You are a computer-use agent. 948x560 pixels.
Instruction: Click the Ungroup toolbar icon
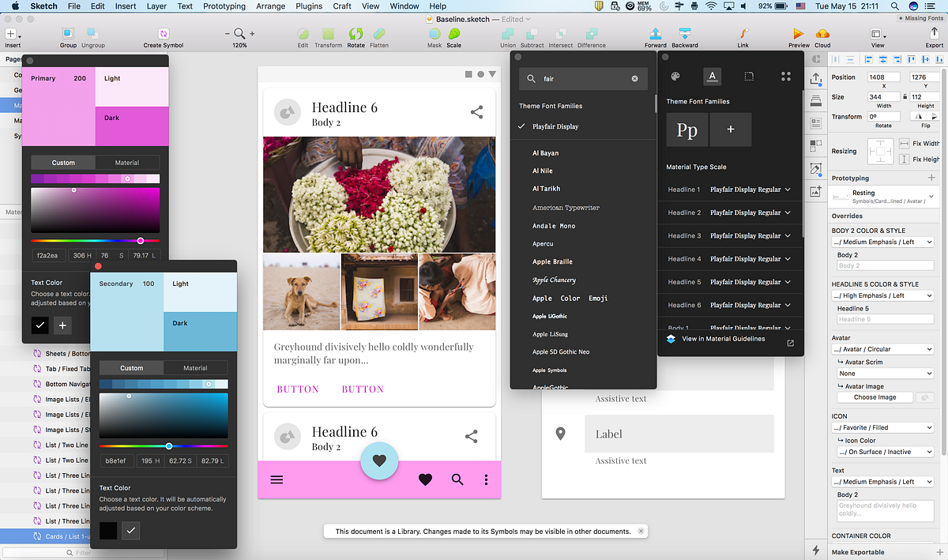tap(92, 34)
